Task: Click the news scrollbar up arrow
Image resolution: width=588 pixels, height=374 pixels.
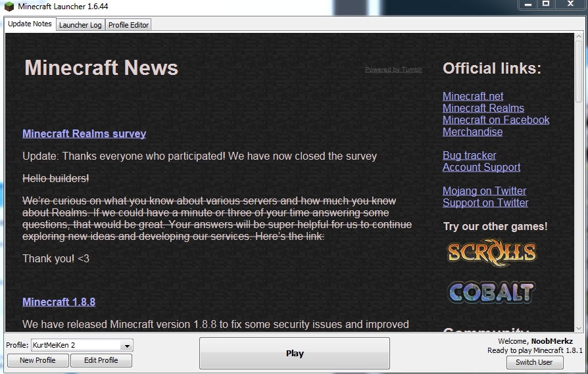Action: pyautogui.click(x=579, y=37)
